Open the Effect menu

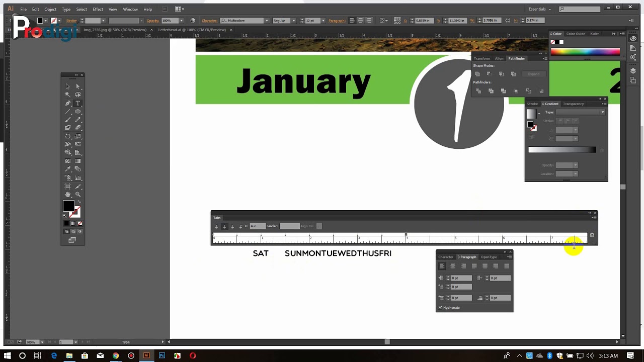[98, 9]
